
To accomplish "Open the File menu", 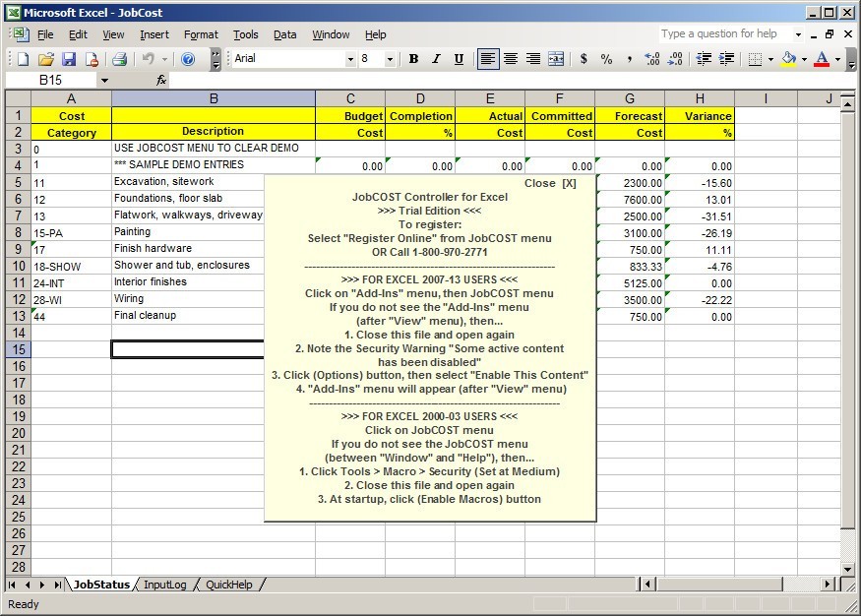I will (x=45, y=34).
